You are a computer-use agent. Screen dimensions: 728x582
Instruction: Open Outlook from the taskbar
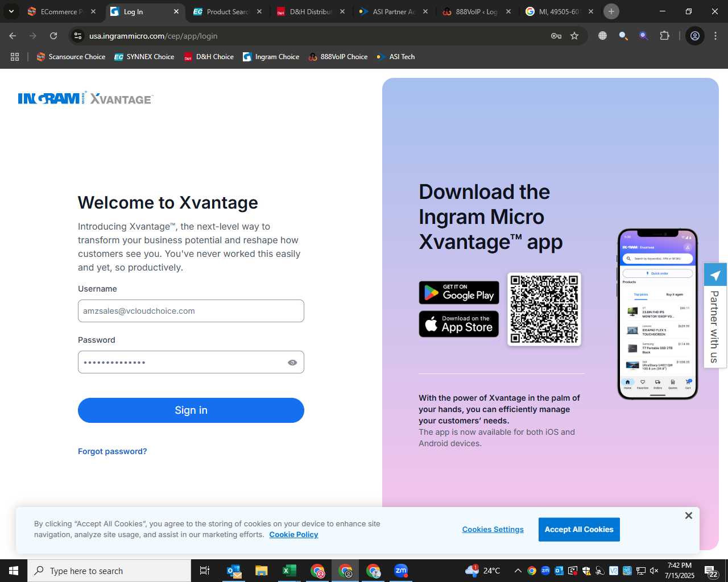pos(234,571)
